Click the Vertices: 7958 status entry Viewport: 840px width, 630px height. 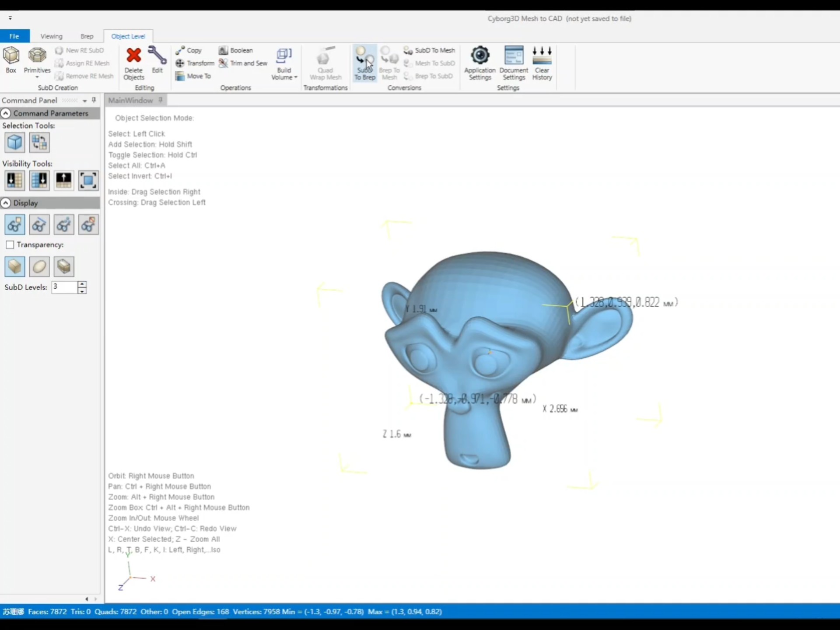256,612
